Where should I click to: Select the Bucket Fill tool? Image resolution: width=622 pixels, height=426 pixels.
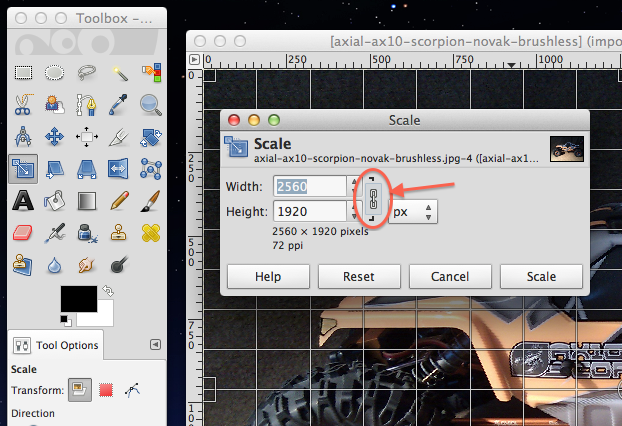coord(54,200)
